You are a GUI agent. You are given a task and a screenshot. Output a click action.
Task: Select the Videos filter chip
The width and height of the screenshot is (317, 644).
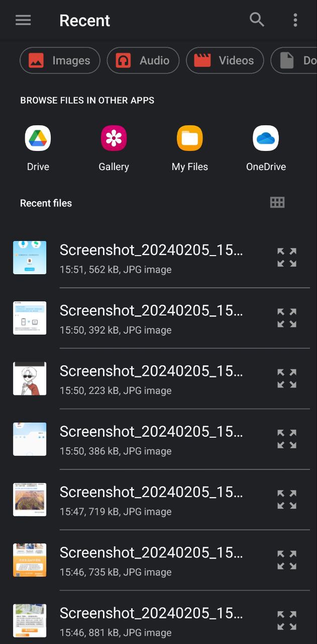(x=225, y=60)
